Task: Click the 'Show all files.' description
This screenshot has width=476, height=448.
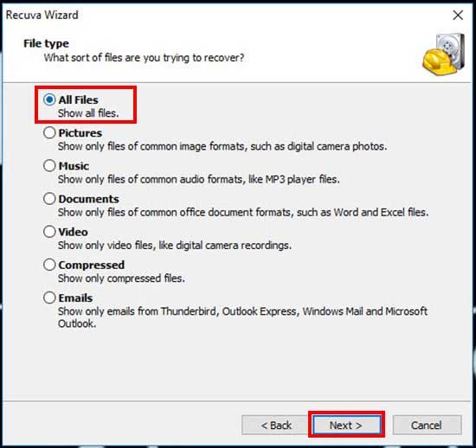Action: [x=88, y=113]
